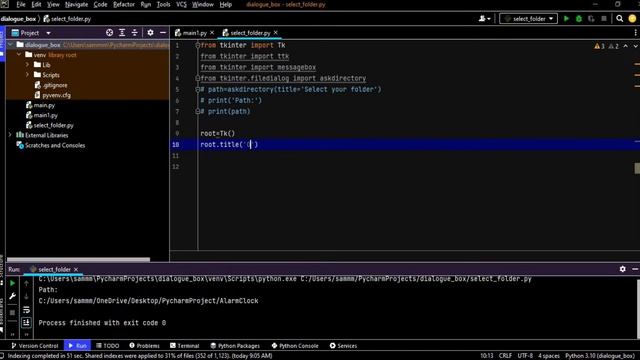
Task: Open Version Control tool window
Action: (35, 345)
